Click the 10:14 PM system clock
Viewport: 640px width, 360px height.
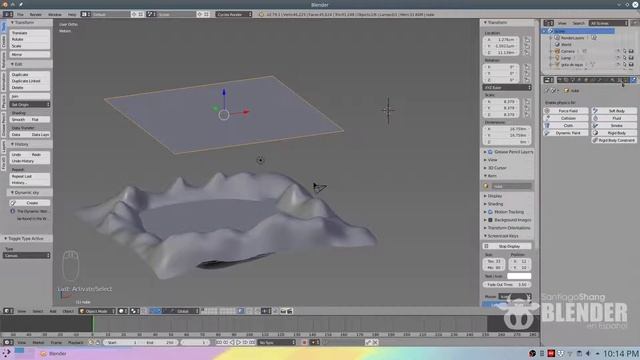click(620, 353)
